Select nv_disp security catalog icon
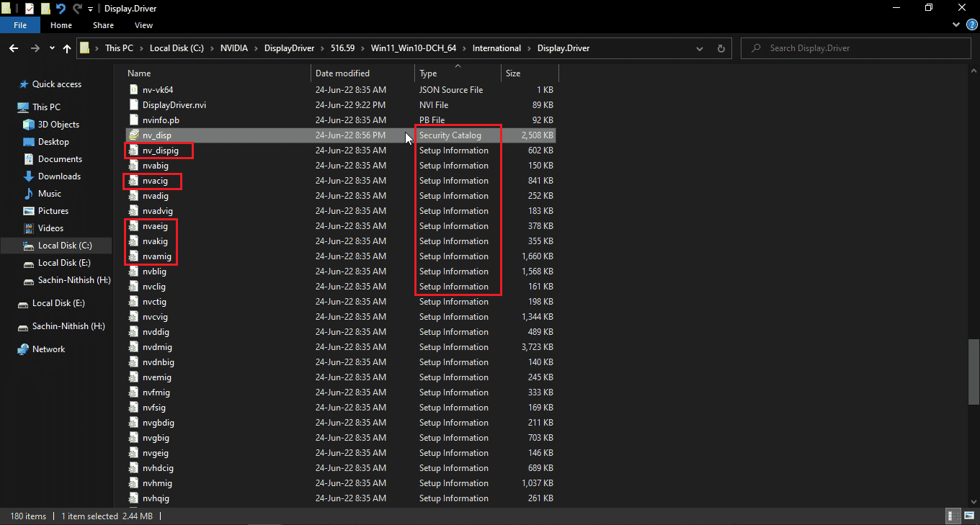 pyautogui.click(x=133, y=135)
